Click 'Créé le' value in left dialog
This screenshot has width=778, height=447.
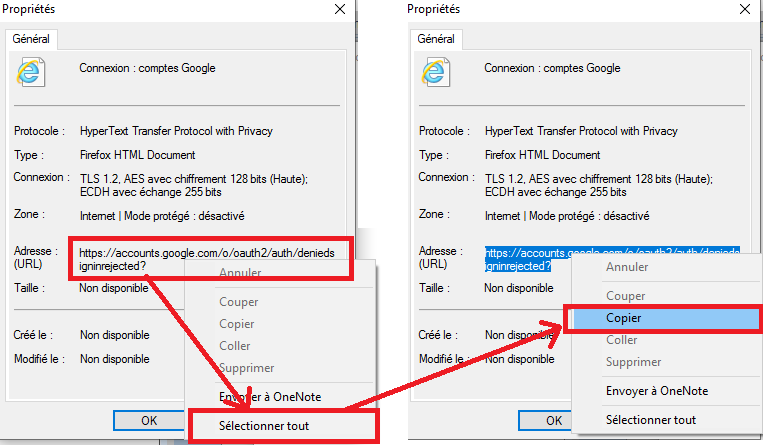click(x=115, y=335)
